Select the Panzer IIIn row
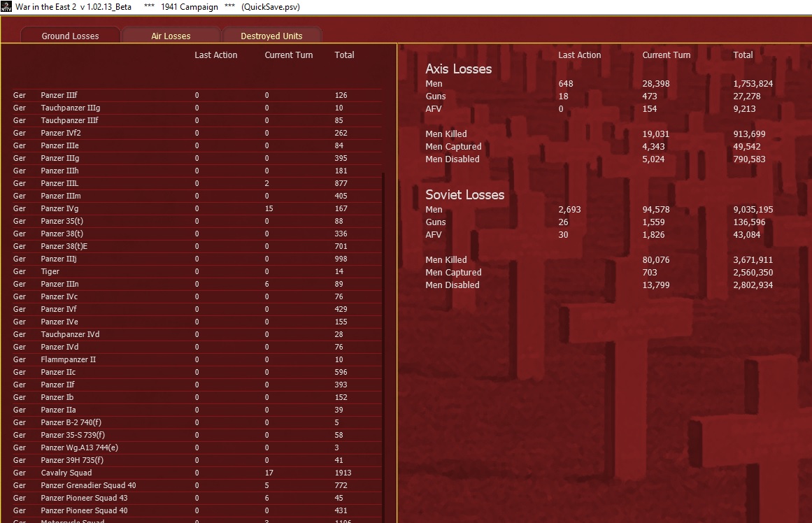Screen dimensions: 812x523 pyautogui.click(x=197, y=285)
